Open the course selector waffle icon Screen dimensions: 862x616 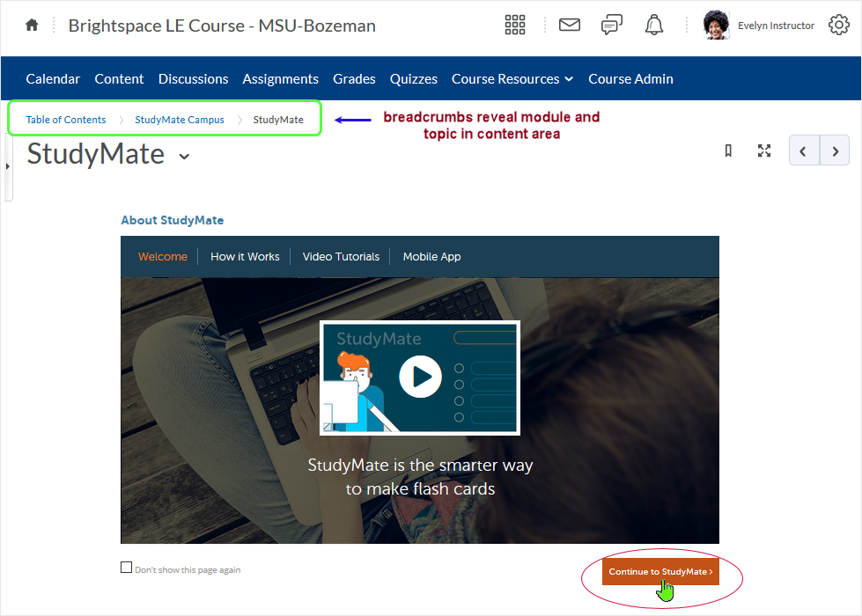coord(515,25)
